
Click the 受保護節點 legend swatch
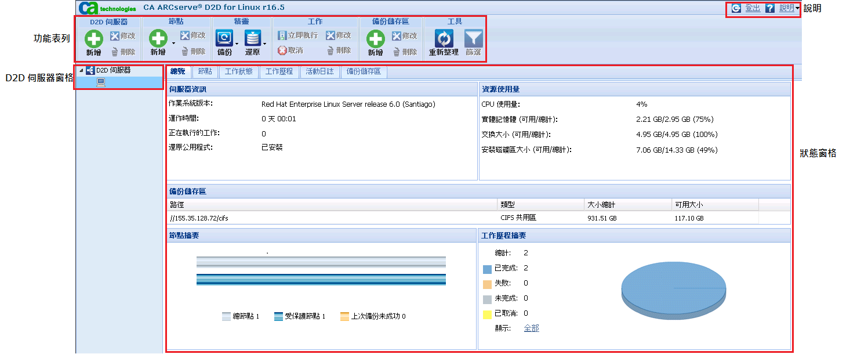pos(279,317)
